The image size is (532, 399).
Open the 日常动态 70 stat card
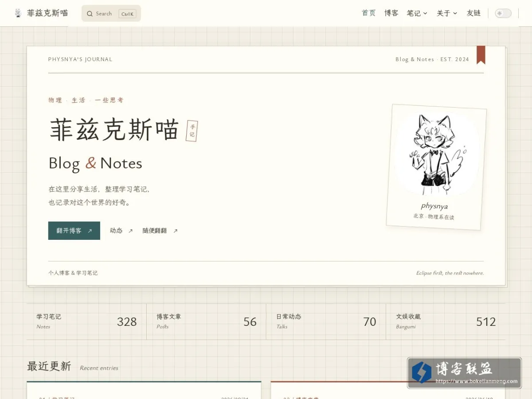click(326, 321)
